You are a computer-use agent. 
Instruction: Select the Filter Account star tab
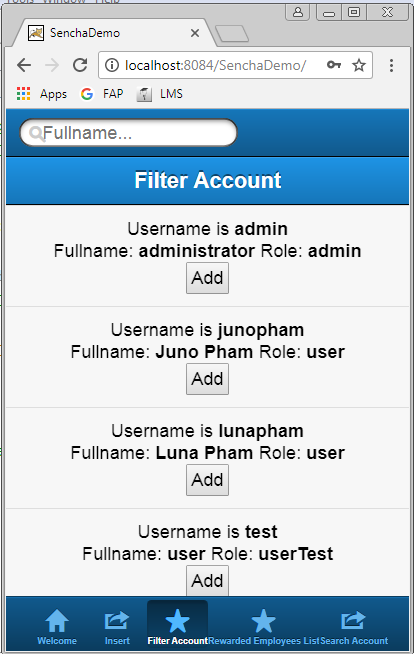point(177,626)
